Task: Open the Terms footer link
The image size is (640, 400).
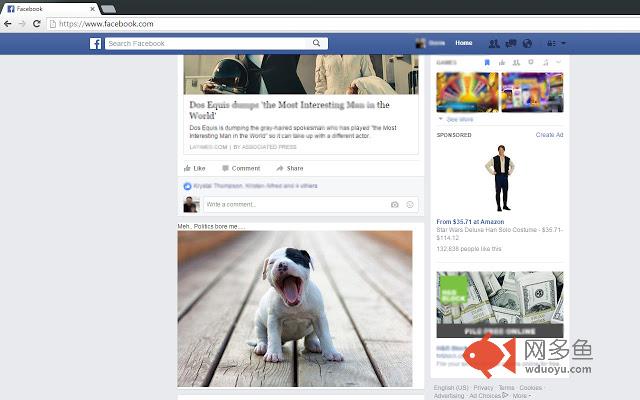Action: point(506,387)
